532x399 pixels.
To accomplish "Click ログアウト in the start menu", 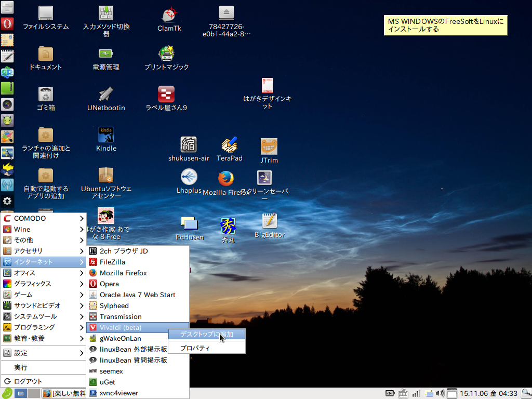I will click(x=44, y=381).
